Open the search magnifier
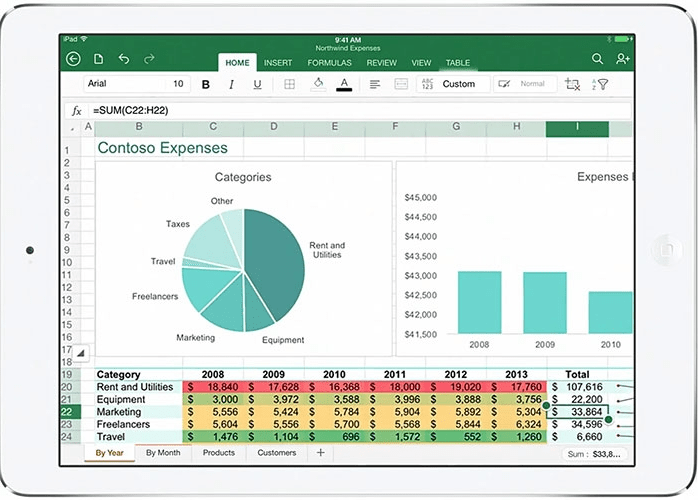 pos(597,60)
